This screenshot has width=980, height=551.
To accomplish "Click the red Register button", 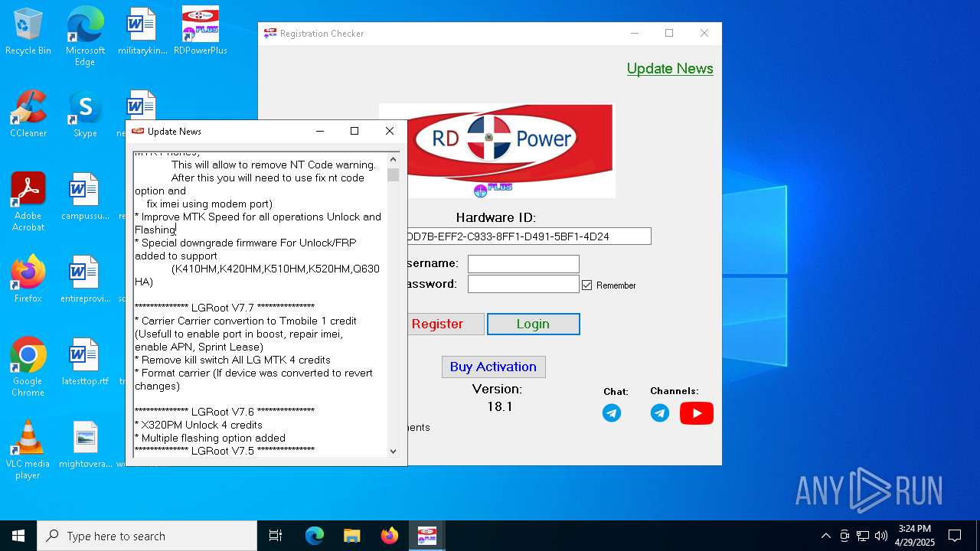I will click(x=444, y=324).
